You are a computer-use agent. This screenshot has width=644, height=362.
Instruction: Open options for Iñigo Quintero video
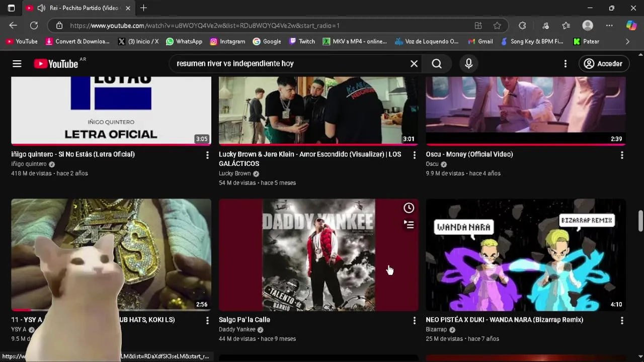pyautogui.click(x=207, y=155)
